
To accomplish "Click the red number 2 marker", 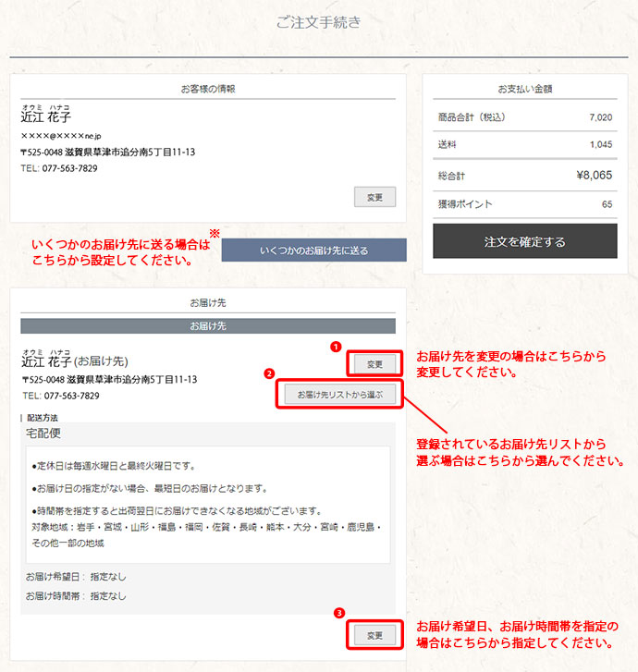I will pos(268,374).
